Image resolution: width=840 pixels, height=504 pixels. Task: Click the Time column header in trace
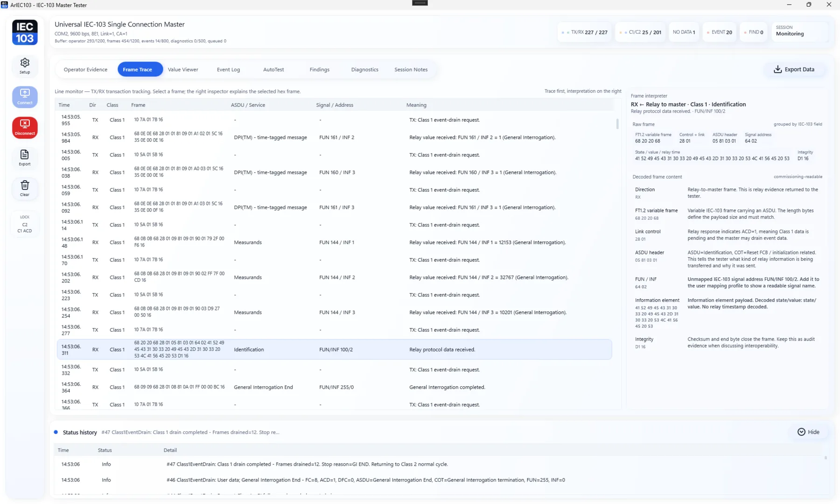pyautogui.click(x=64, y=105)
